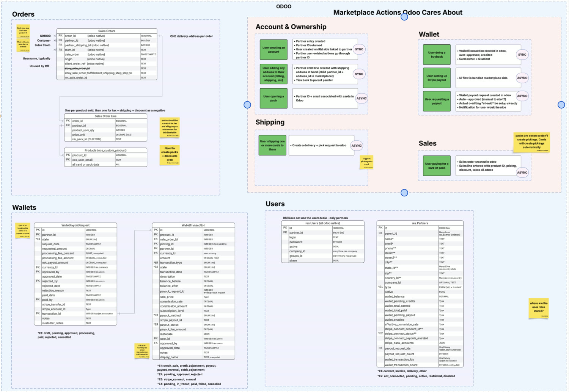Click 'transaction_type' row in WalletTransaction
Screen dimensions: 569x392
(x=193, y=262)
